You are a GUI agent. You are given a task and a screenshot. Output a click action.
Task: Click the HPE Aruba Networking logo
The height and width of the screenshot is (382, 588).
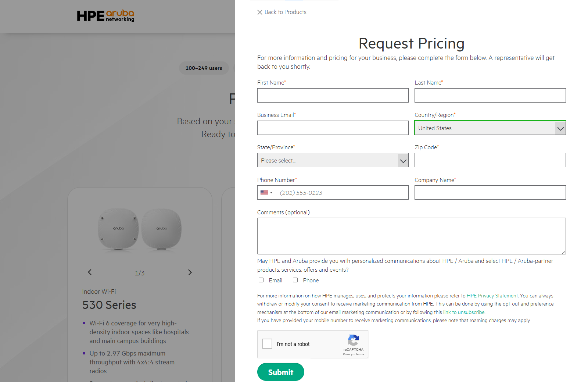[105, 16]
